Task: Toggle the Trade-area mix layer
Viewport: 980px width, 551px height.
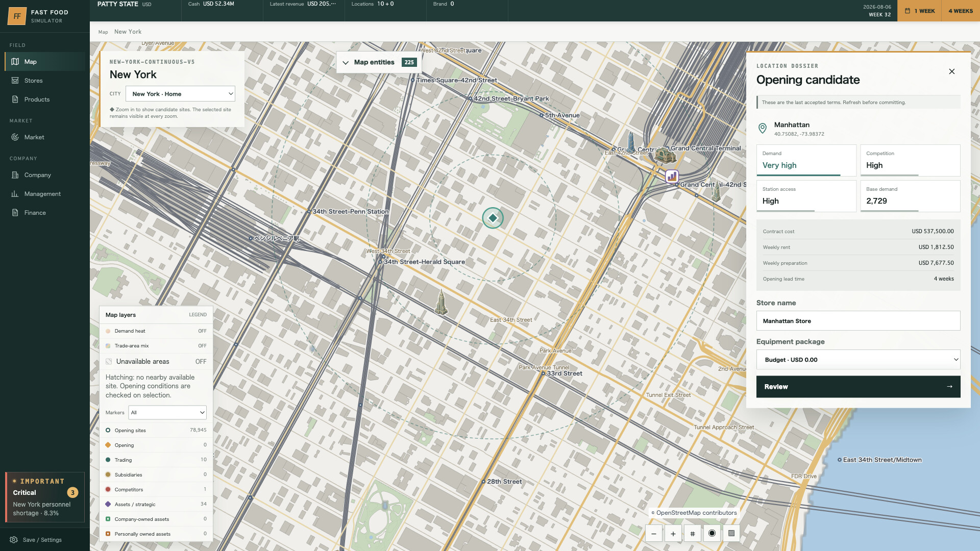Action: [156, 346]
